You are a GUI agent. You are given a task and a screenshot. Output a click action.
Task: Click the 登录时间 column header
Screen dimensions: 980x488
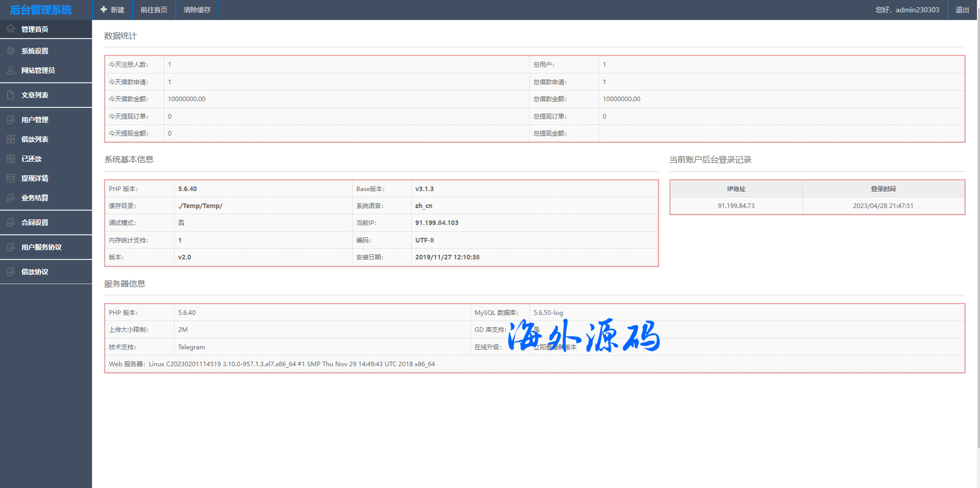(883, 189)
